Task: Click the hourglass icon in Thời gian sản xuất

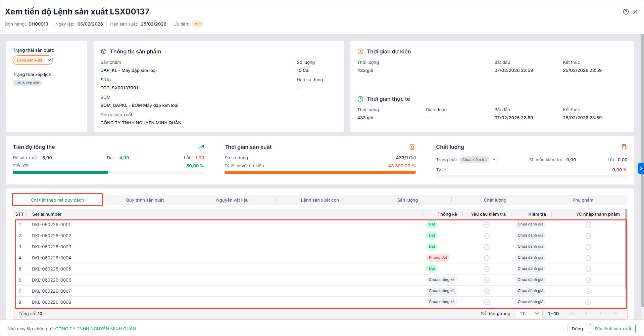Action: [x=412, y=147]
